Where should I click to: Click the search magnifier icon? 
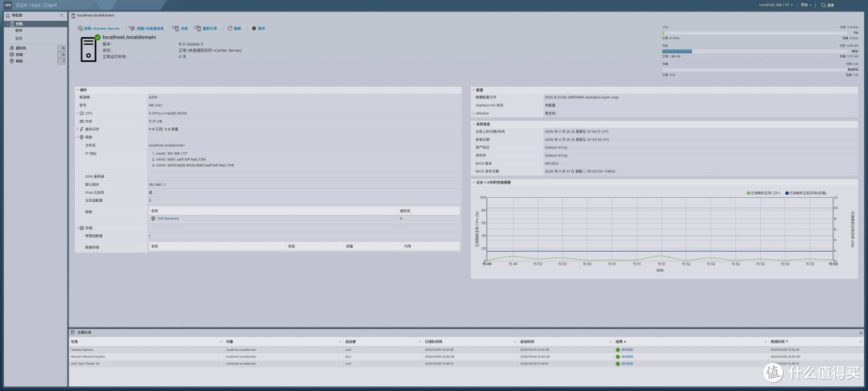pos(824,5)
